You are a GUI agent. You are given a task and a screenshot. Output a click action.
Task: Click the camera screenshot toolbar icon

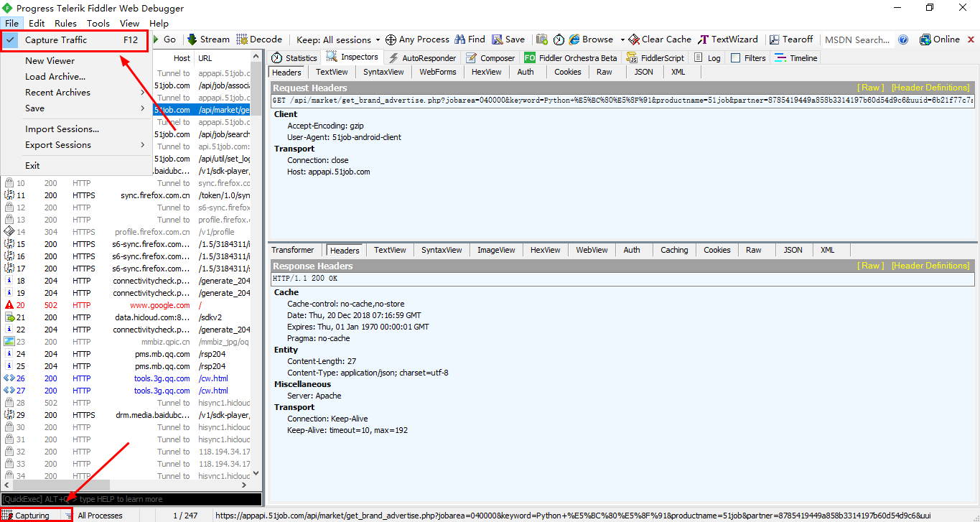pyautogui.click(x=541, y=39)
